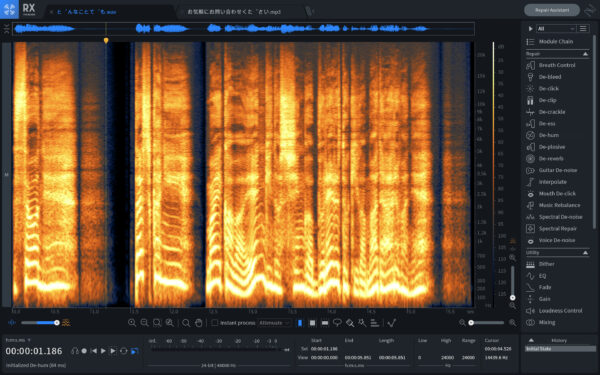600x375 pixels.
Task: Adjust the horizontal time zoom slider
Action: [487, 323]
